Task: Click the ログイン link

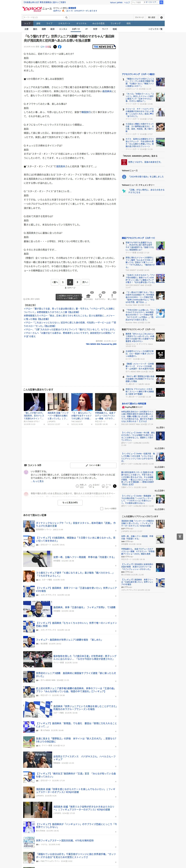Action: click(57, 11)
